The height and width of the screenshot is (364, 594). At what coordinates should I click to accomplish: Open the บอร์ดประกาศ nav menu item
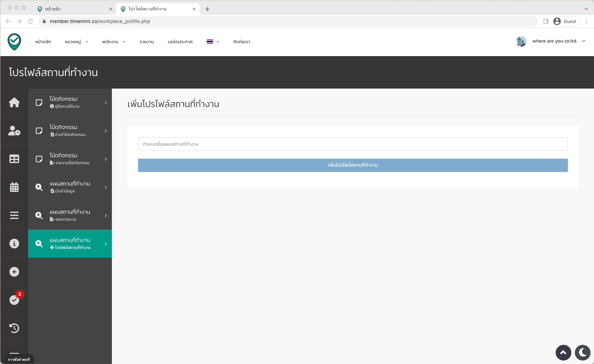[x=180, y=42]
